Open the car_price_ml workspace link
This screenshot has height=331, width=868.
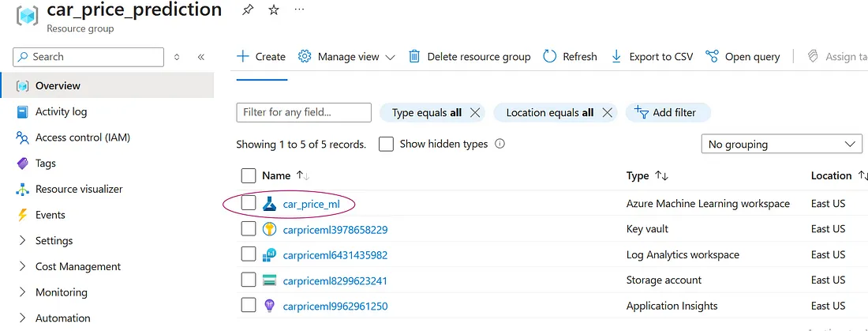coord(311,204)
